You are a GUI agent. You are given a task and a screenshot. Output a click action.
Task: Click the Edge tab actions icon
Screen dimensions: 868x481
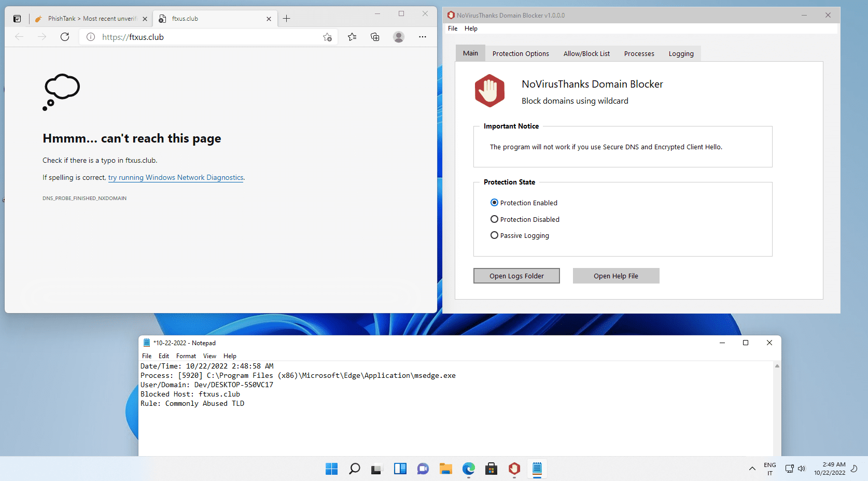[17, 19]
